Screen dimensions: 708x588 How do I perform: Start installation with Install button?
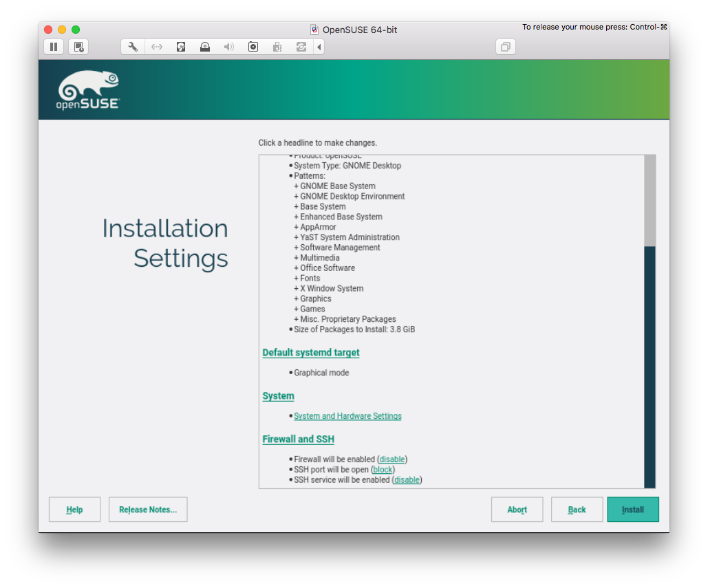coord(633,510)
